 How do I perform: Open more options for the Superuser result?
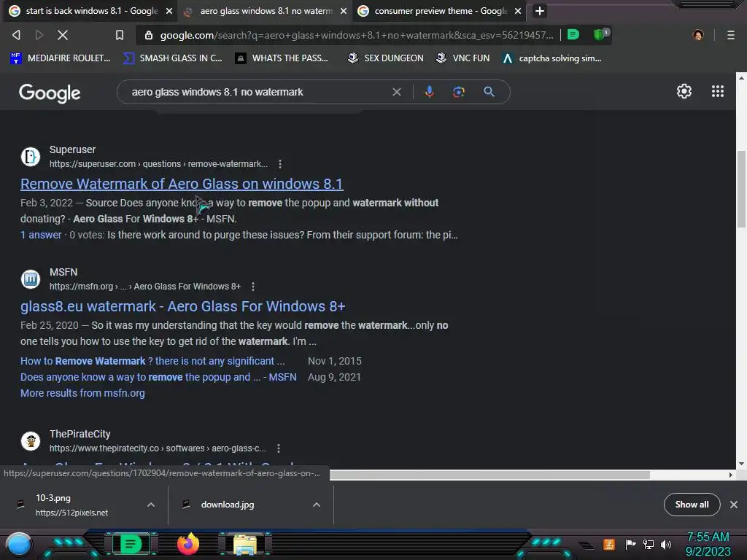[x=280, y=164]
